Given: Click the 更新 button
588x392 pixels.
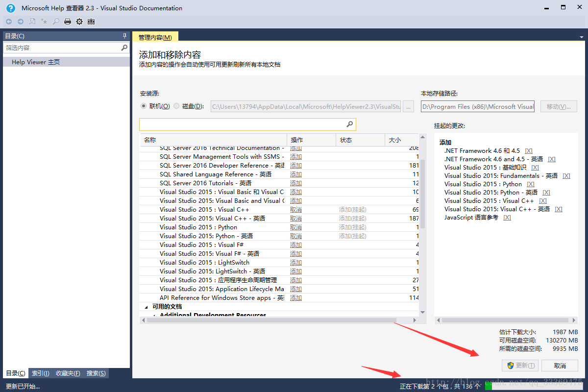Looking at the screenshot, I should click(520, 366).
